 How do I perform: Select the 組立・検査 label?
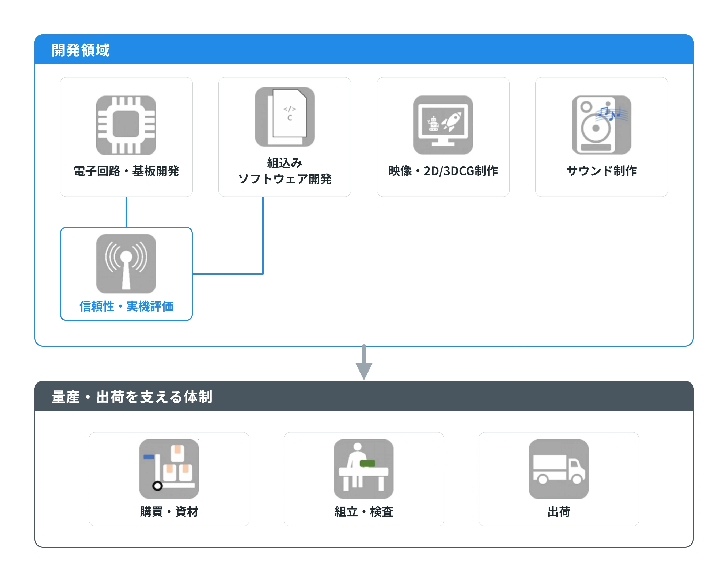[x=364, y=512]
